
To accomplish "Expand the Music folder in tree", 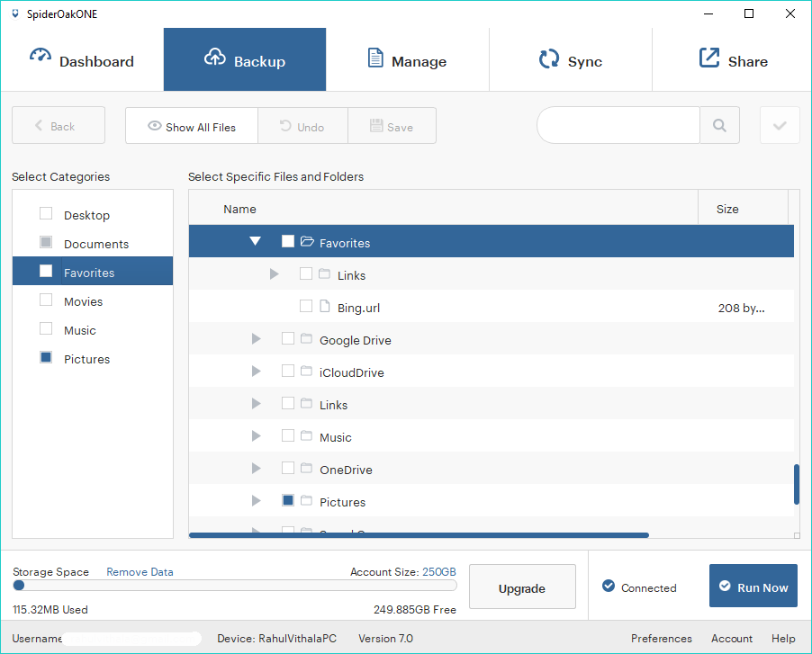I will (256, 436).
